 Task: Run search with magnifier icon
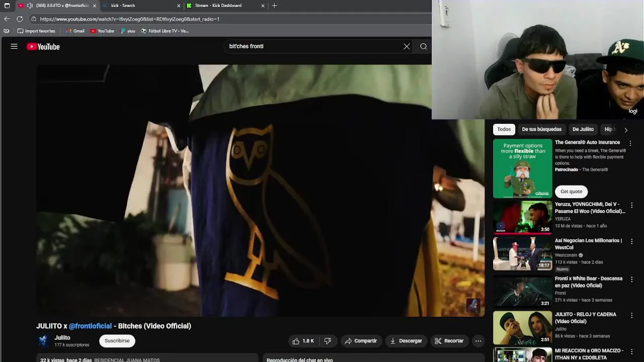[x=424, y=46]
